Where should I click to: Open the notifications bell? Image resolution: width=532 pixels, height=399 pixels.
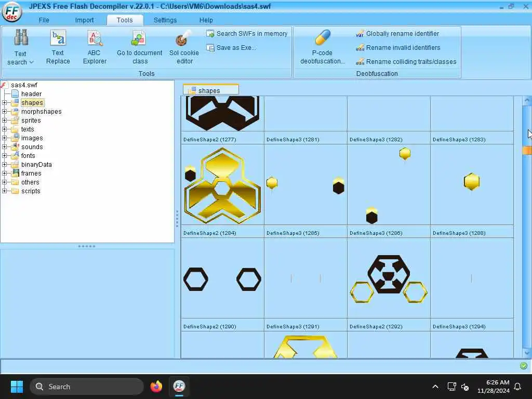pyautogui.click(x=518, y=387)
